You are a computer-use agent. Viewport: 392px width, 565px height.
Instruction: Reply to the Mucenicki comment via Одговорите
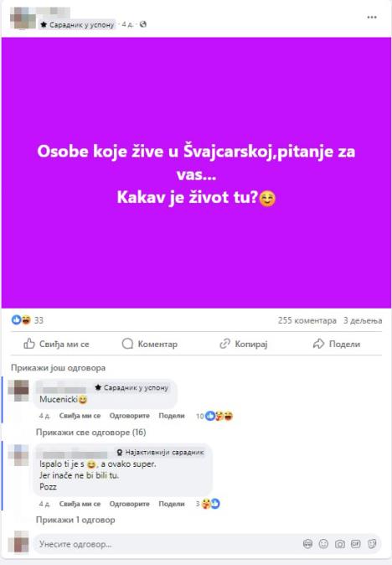tap(130, 416)
